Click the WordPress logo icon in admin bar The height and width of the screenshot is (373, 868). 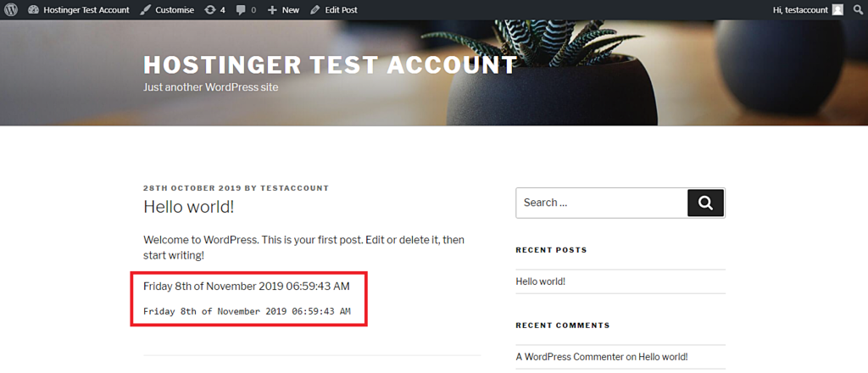(11, 10)
